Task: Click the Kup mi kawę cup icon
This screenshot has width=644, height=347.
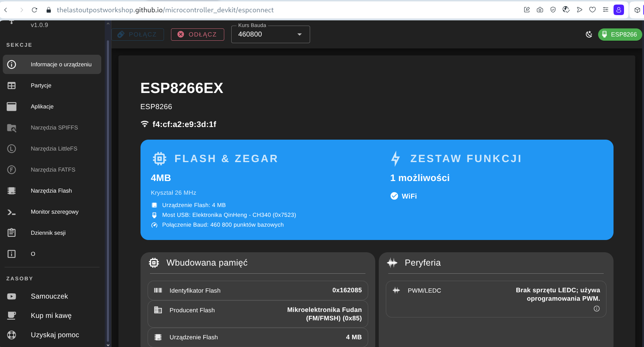Action: [x=12, y=315]
